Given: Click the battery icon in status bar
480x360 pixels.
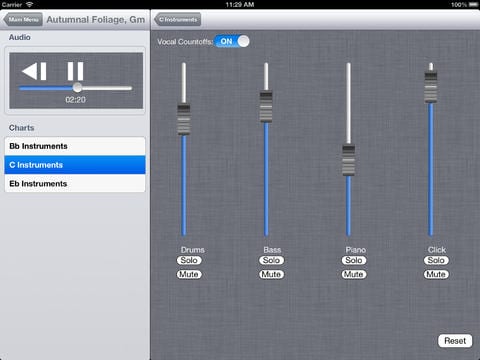Looking at the screenshot, I should tap(473, 5).
